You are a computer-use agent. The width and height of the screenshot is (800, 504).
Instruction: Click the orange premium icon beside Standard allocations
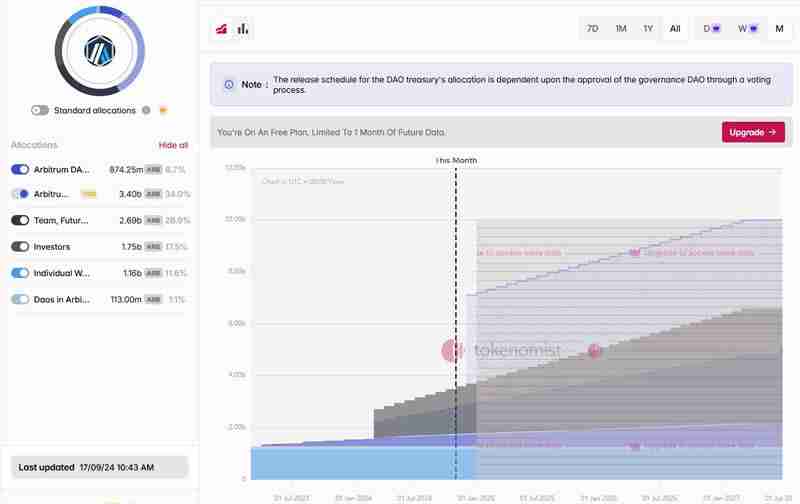pos(163,110)
